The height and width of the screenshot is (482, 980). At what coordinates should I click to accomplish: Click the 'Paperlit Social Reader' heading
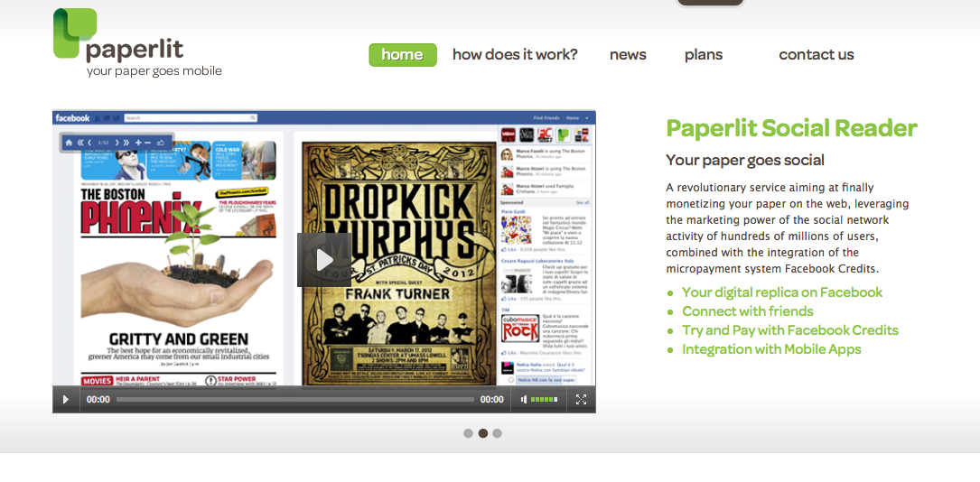(791, 128)
